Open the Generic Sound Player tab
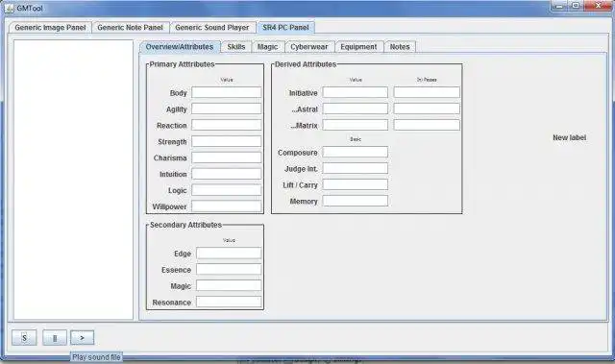 tap(211, 28)
